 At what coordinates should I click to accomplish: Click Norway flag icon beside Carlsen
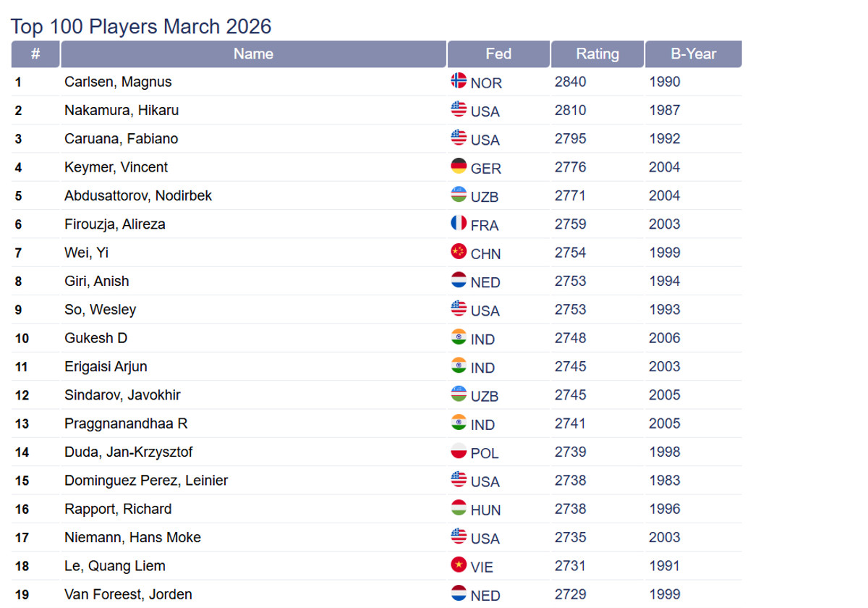pos(459,81)
